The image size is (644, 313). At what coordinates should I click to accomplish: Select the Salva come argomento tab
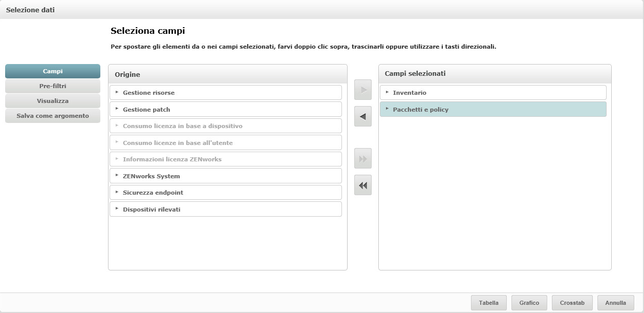point(53,116)
